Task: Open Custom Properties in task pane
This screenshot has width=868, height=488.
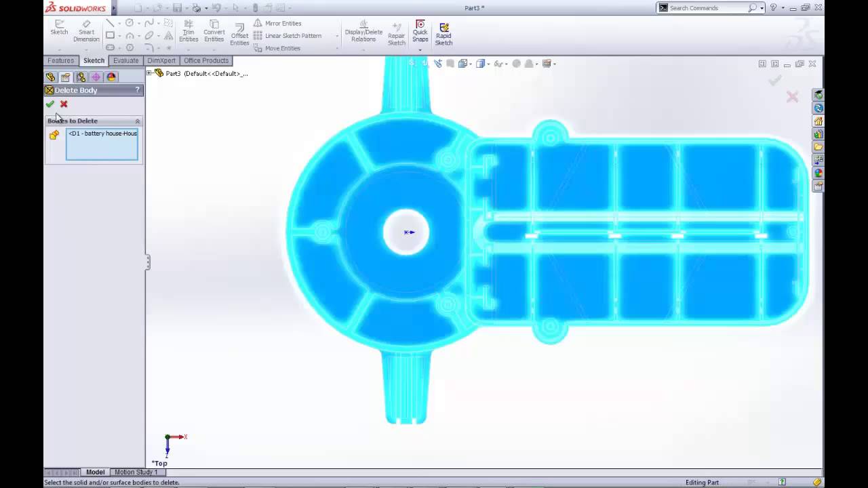Action: pyautogui.click(x=818, y=186)
